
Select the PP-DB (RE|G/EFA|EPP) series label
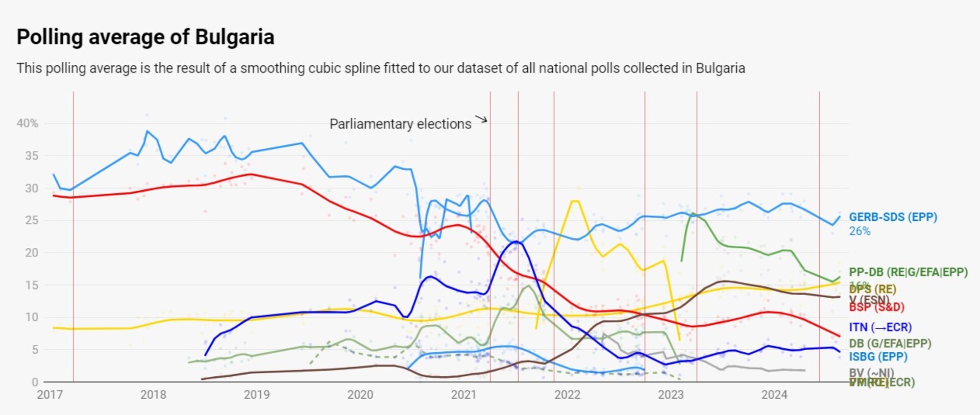coord(908,272)
